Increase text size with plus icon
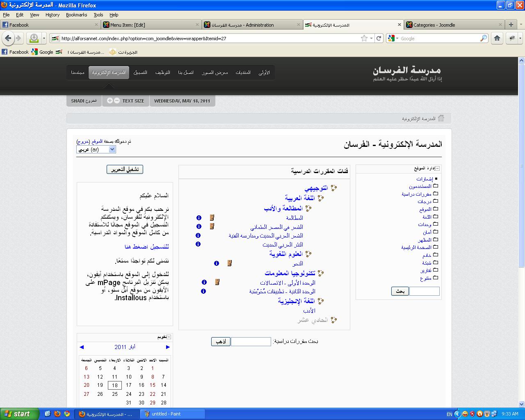Screen dimensions: 525x420 coord(110,101)
